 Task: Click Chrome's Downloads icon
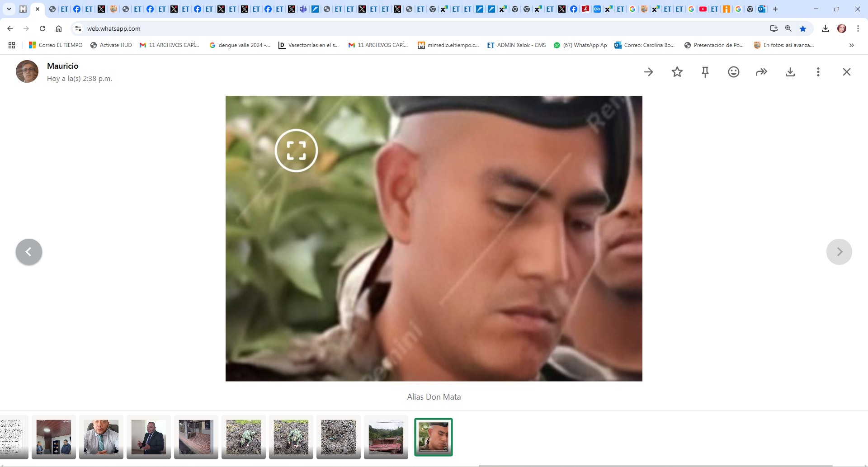click(x=826, y=28)
